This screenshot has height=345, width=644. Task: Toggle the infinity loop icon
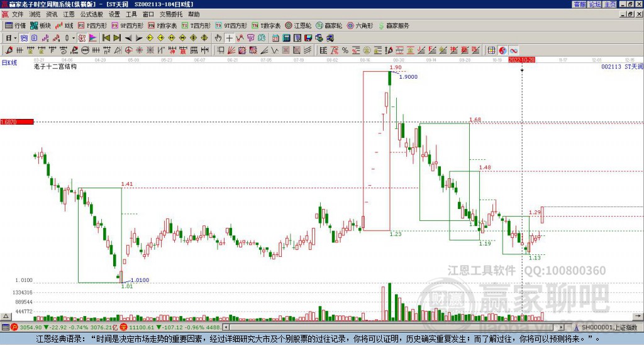pyautogui.click(x=513, y=50)
